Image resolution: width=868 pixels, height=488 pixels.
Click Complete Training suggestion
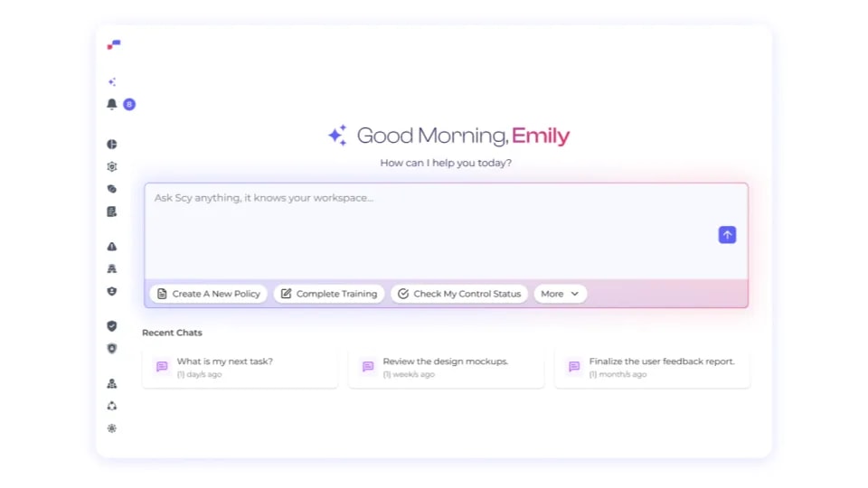click(x=329, y=294)
